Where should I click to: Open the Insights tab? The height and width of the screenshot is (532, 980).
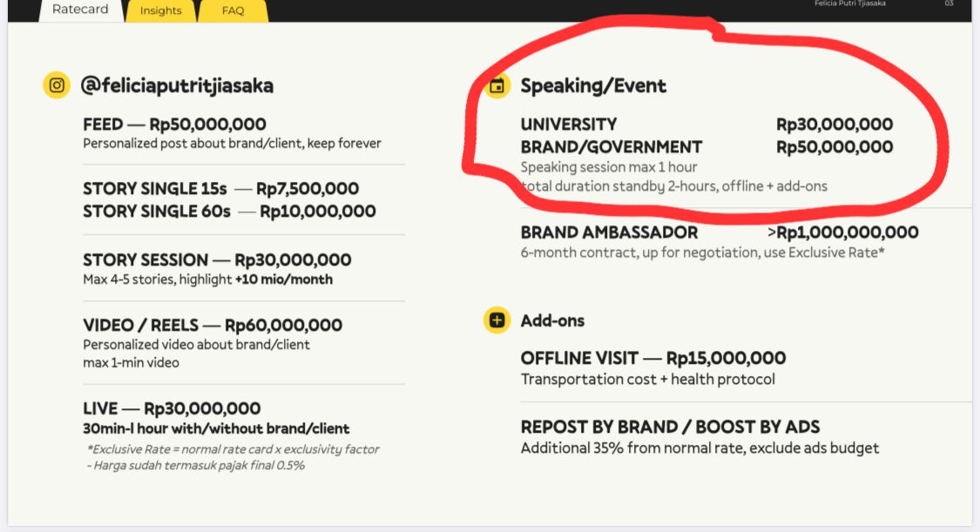click(161, 10)
